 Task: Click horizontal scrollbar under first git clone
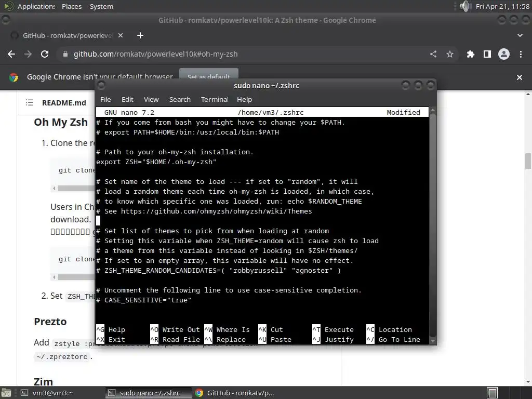(x=75, y=188)
